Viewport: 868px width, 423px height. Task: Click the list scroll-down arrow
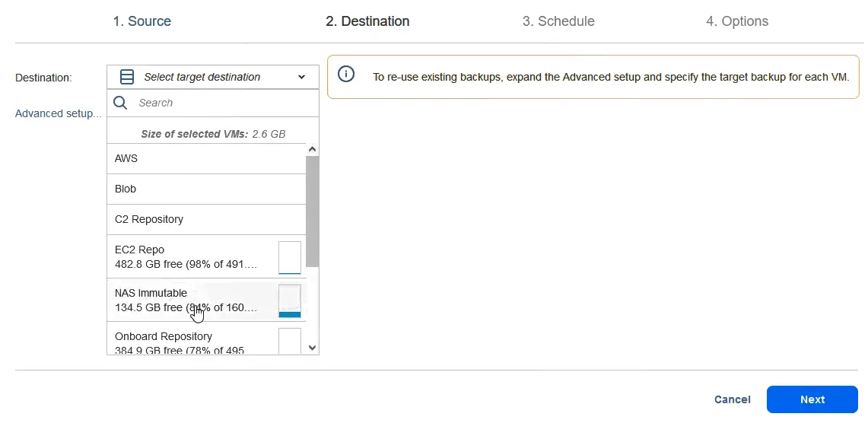click(x=312, y=348)
